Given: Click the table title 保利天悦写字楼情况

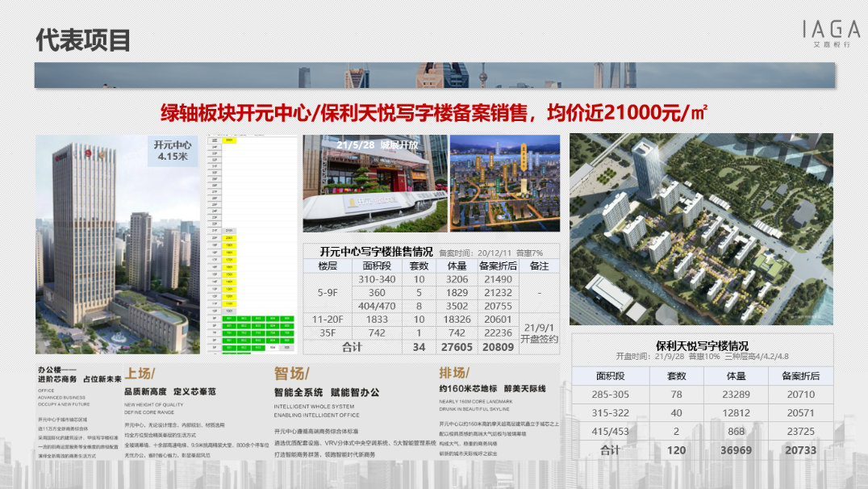Looking at the screenshot, I should click(x=702, y=346).
